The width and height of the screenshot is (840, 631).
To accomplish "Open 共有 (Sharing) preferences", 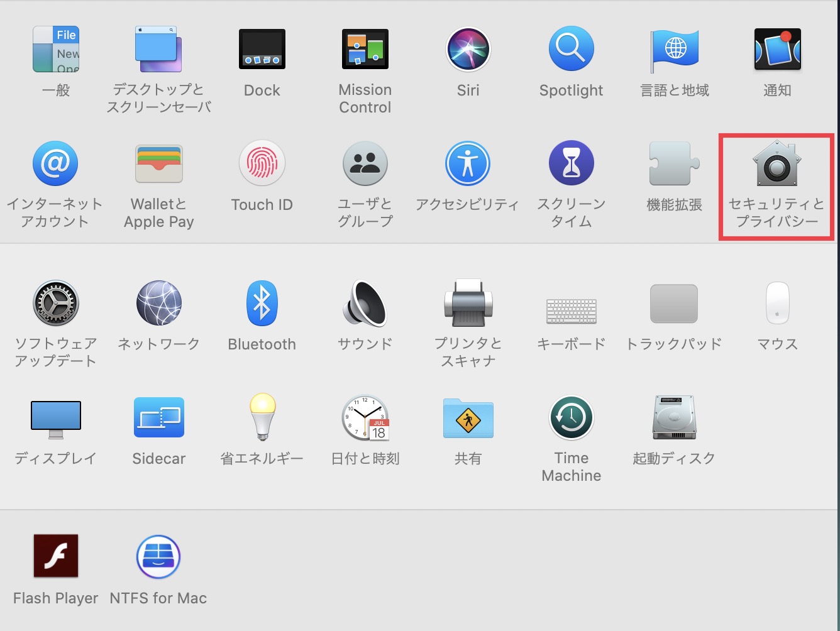I will point(468,418).
